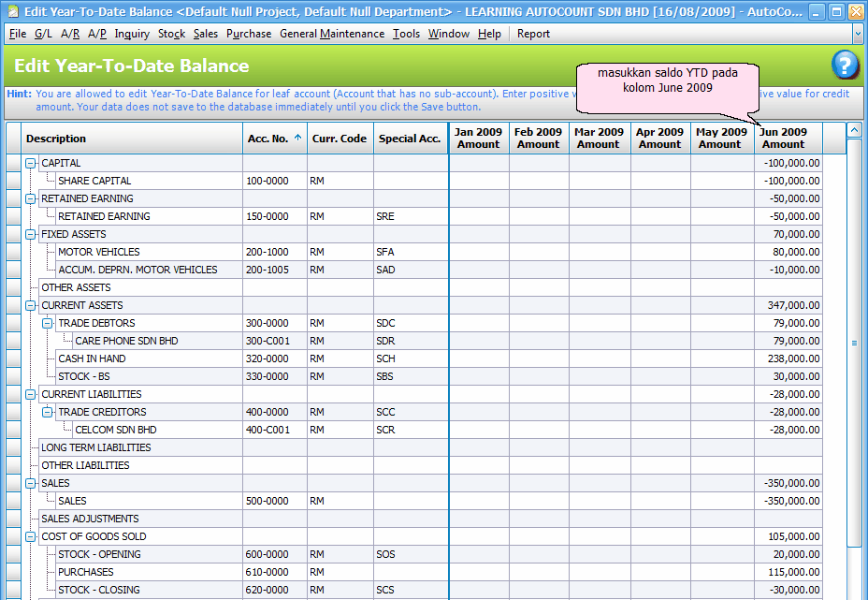This screenshot has height=600, width=868.
Task: Select the CELCOM SDN BHD account row
Action: tap(115, 430)
